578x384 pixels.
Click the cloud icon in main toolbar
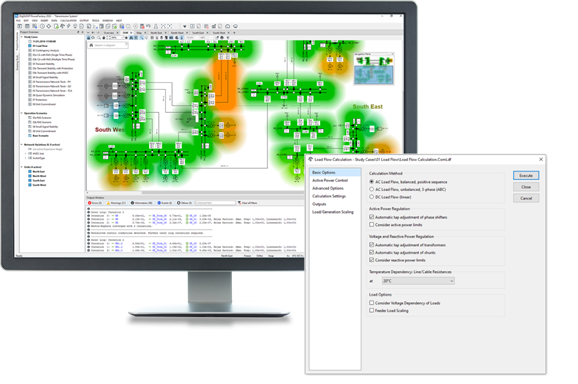pyautogui.click(x=227, y=26)
